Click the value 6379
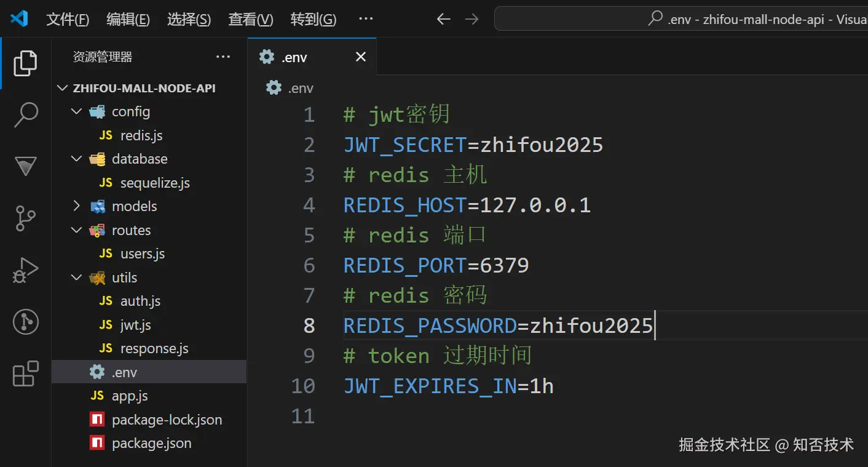The width and height of the screenshot is (868, 467). pyautogui.click(x=505, y=266)
